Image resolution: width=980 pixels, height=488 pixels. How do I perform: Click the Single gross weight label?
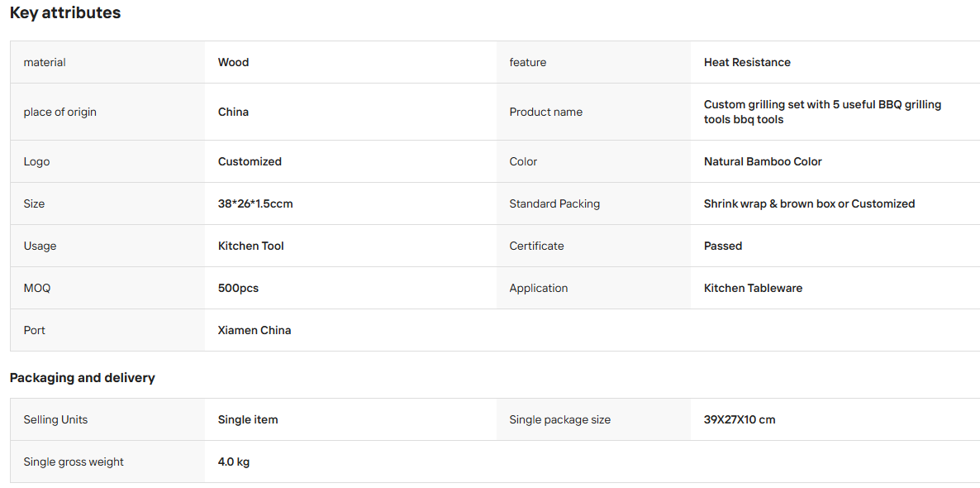tap(74, 462)
